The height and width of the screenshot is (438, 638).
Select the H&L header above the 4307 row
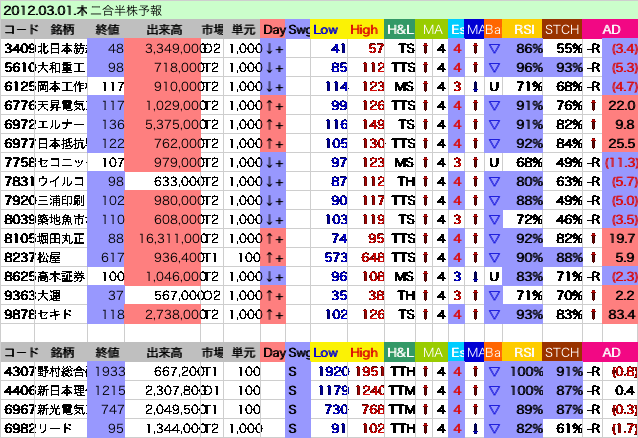click(x=400, y=353)
